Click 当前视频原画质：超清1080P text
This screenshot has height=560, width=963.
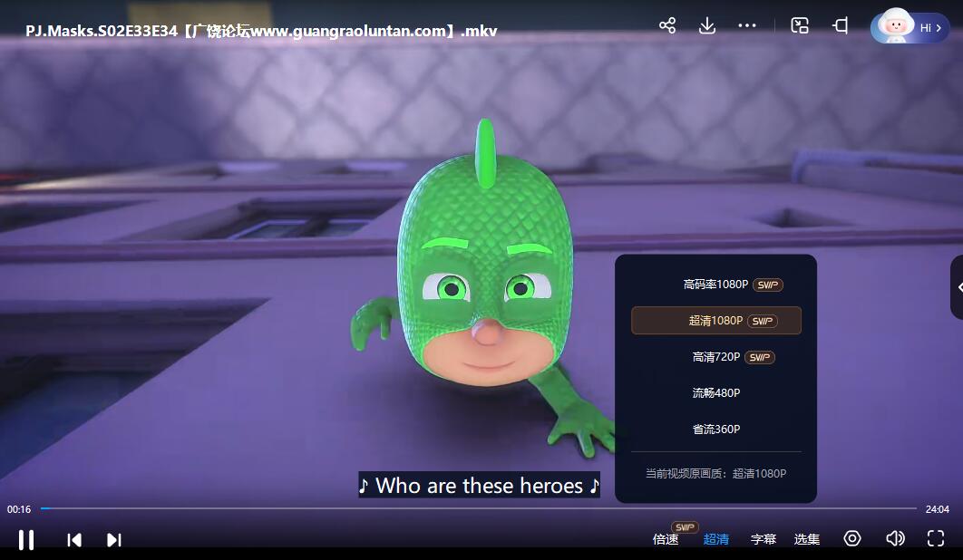click(716, 473)
